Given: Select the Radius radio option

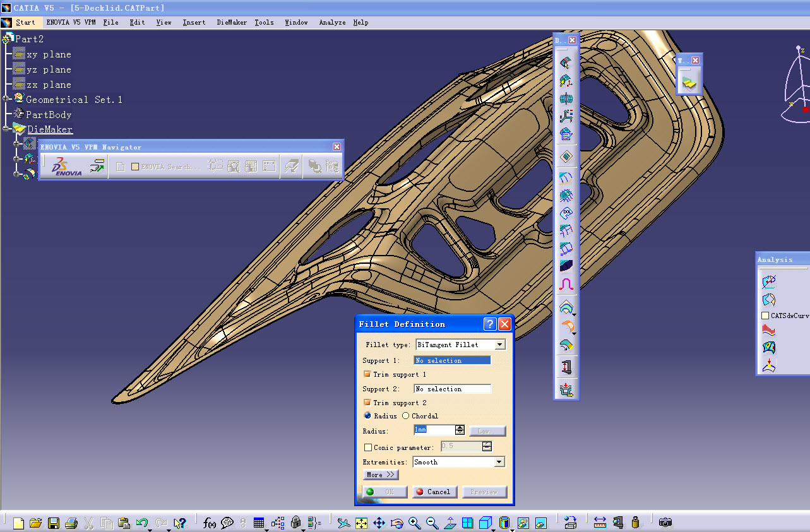Looking at the screenshot, I should (367, 416).
